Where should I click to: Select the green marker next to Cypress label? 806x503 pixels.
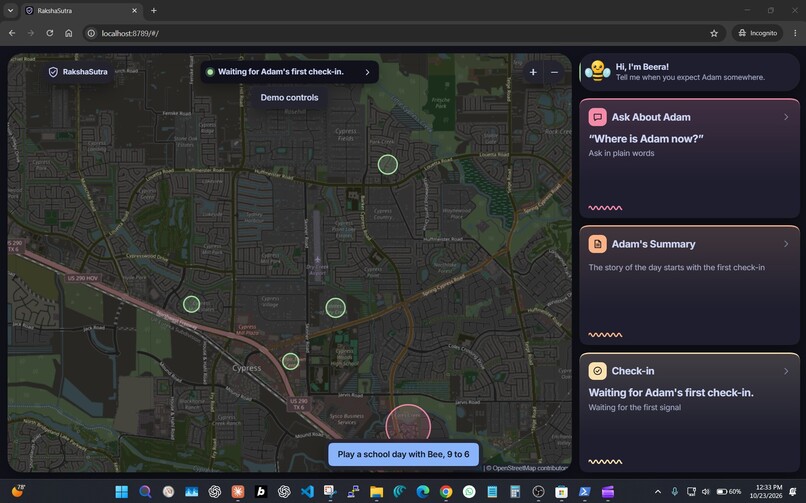(x=290, y=361)
